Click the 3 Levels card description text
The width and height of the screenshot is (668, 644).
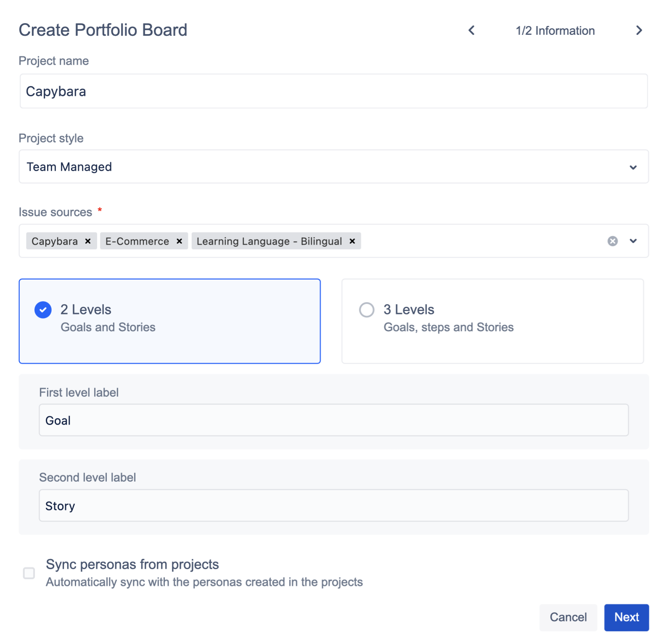click(x=448, y=327)
